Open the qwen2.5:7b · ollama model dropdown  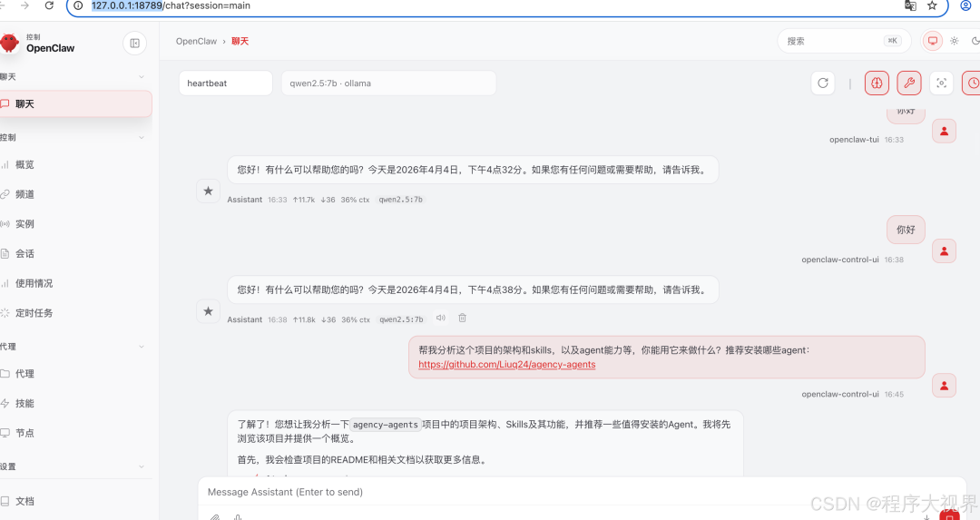tap(388, 83)
